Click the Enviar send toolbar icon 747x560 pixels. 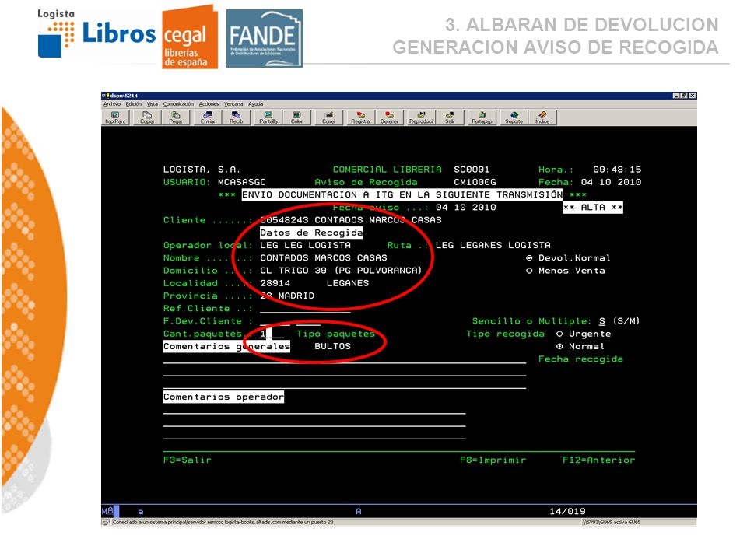click(208, 117)
